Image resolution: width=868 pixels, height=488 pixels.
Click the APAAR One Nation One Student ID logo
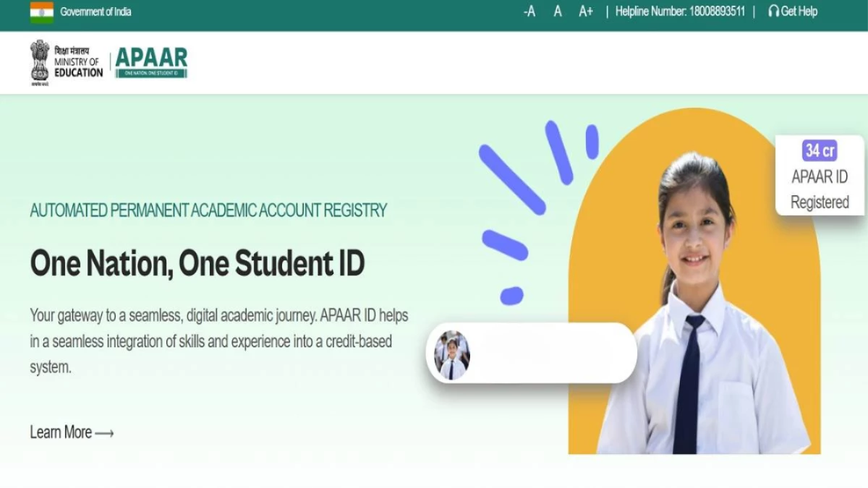(x=151, y=63)
